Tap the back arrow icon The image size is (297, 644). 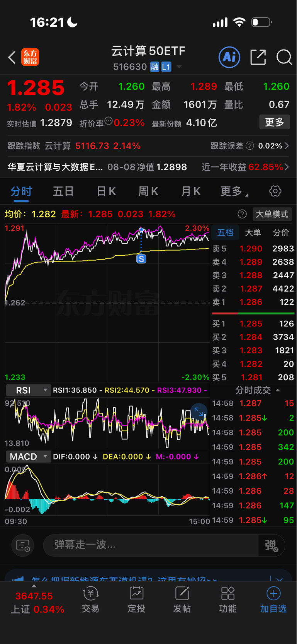12,58
